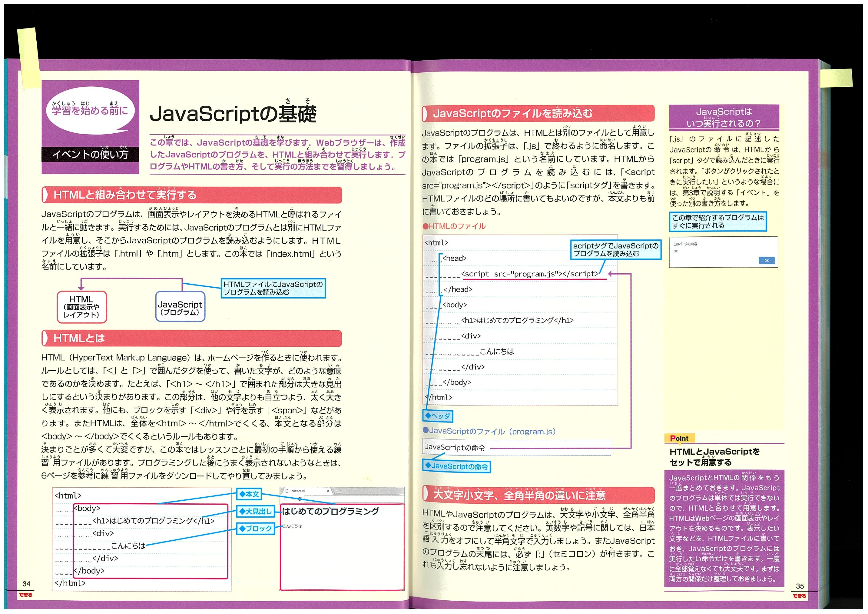Click the '◆ブロック' label
This screenshot has height=614, width=868.
255,528
